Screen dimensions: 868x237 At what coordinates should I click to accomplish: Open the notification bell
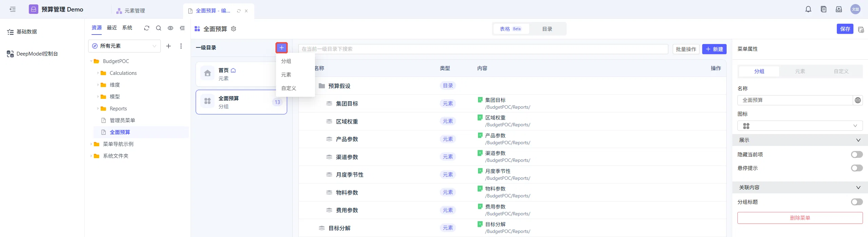[808, 9]
